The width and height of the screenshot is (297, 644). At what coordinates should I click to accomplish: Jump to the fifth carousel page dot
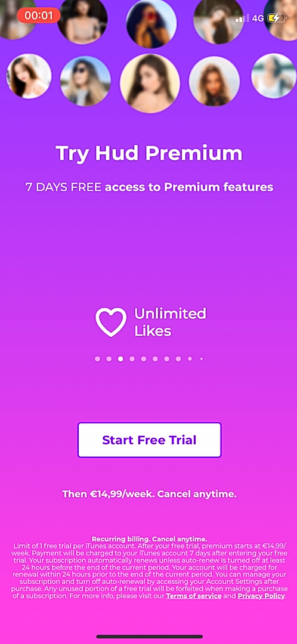click(143, 359)
